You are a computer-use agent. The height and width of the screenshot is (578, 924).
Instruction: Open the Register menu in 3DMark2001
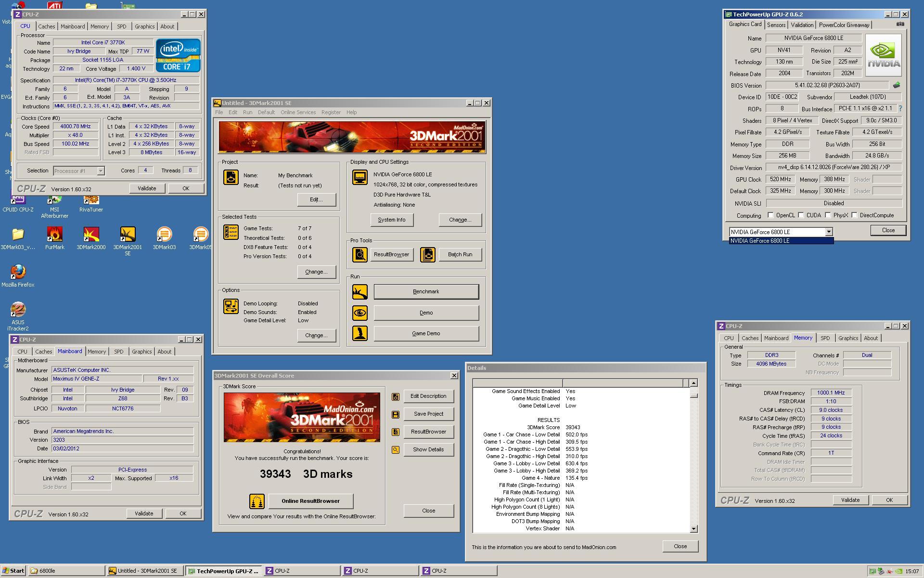[331, 112]
